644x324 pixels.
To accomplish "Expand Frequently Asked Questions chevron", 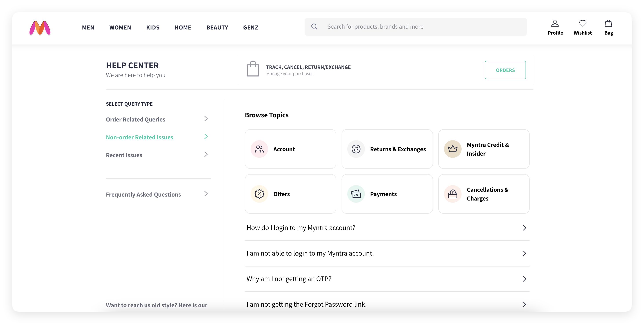I will coord(206,193).
